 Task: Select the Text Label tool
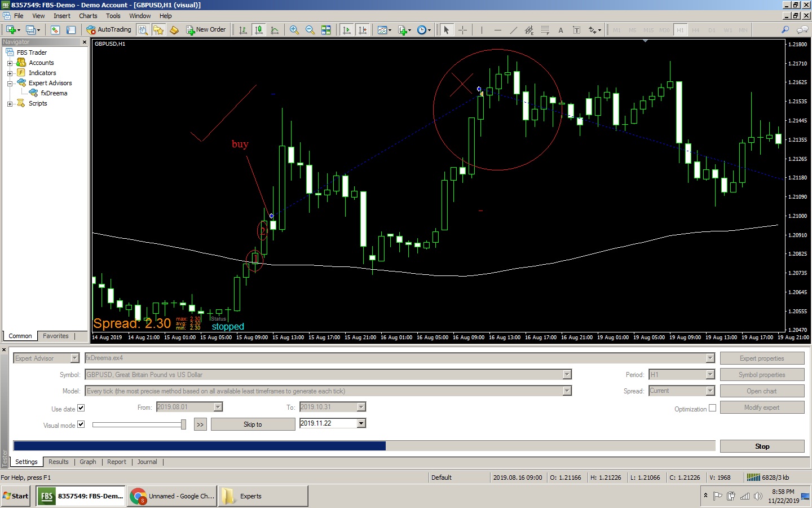(576, 30)
